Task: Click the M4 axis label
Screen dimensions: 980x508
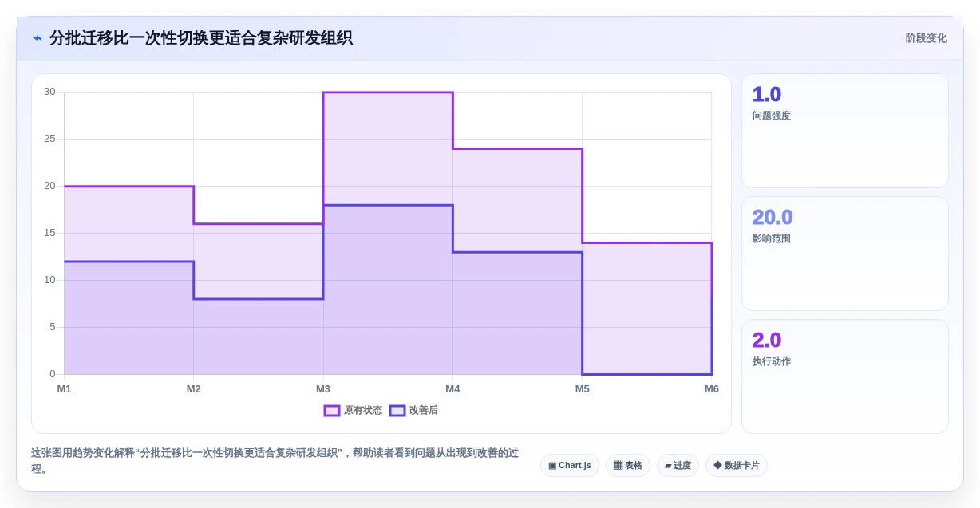Action: (452, 389)
